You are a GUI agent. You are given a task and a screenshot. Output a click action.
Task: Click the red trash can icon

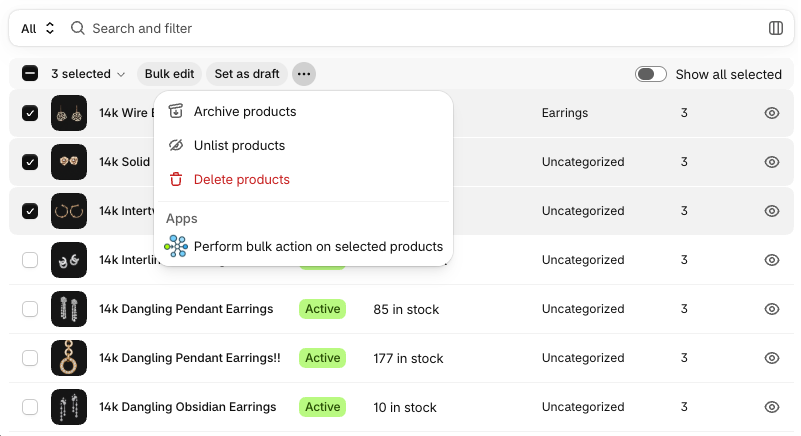(x=176, y=179)
